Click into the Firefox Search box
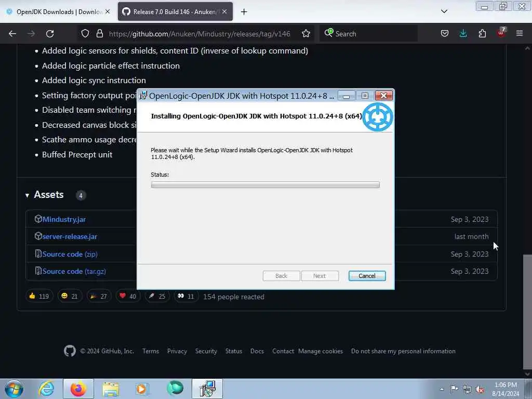Viewport: 532px width, 399px height. 368,34
